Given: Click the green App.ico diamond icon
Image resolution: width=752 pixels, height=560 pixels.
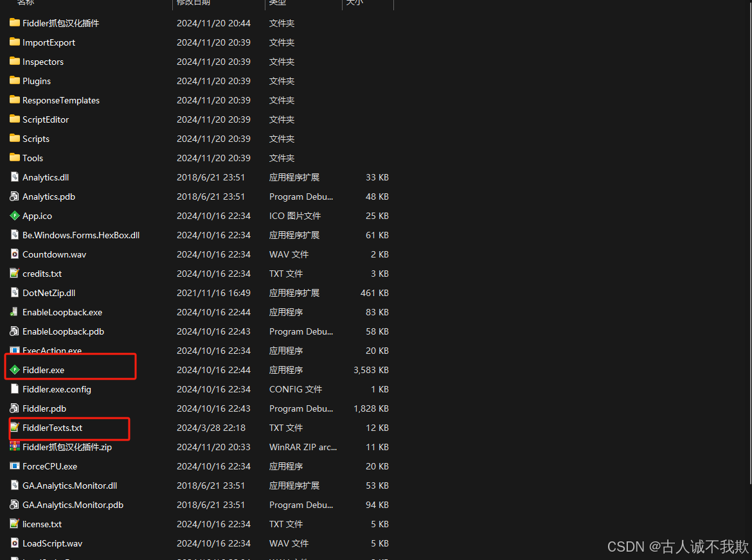Looking at the screenshot, I should [x=15, y=216].
